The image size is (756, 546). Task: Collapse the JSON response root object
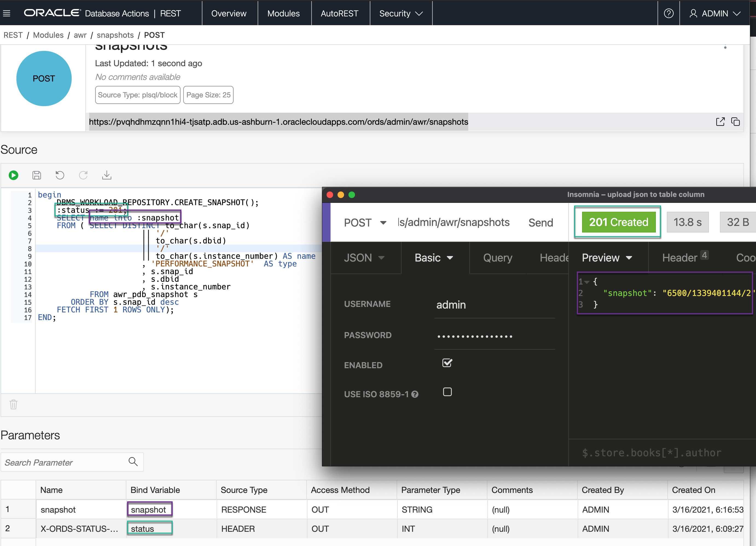coord(586,282)
